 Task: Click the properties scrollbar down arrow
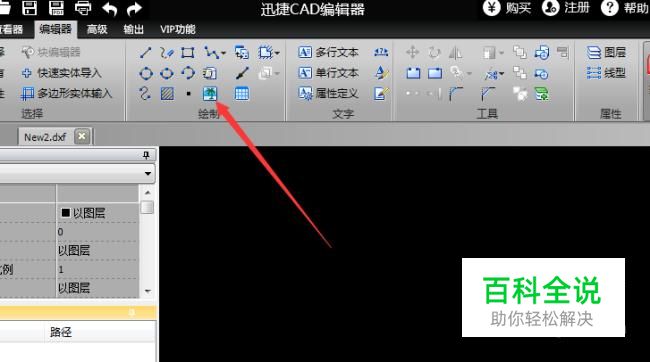[x=147, y=291]
